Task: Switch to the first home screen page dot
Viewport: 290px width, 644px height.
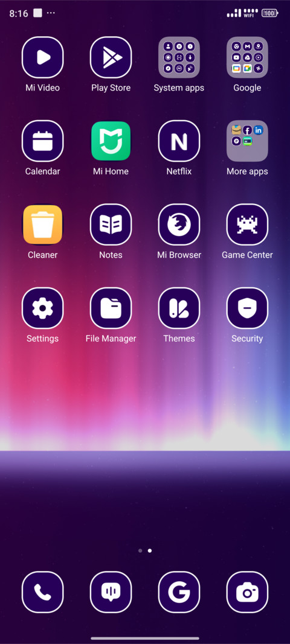Action: click(140, 550)
